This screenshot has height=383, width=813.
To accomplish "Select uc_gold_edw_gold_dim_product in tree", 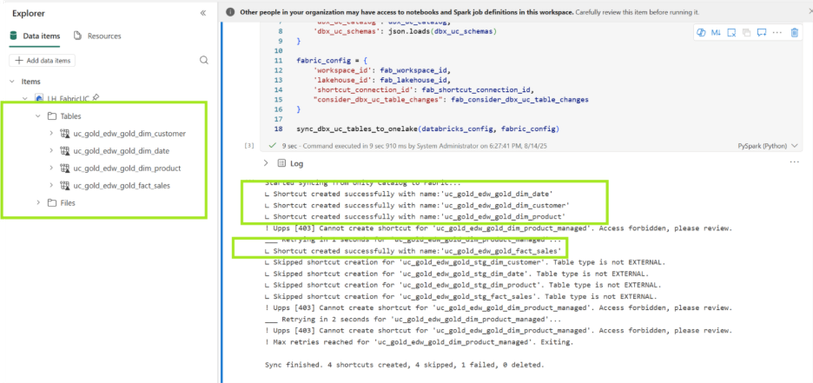I will pyautogui.click(x=127, y=168).
